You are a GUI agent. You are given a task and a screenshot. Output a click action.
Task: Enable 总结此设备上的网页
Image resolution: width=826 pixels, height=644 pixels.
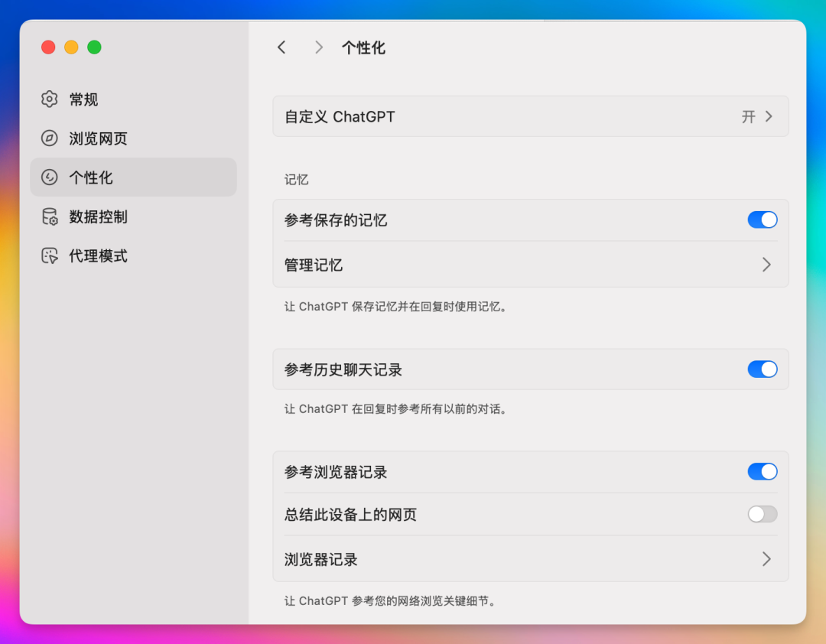[x=762, y=514]
